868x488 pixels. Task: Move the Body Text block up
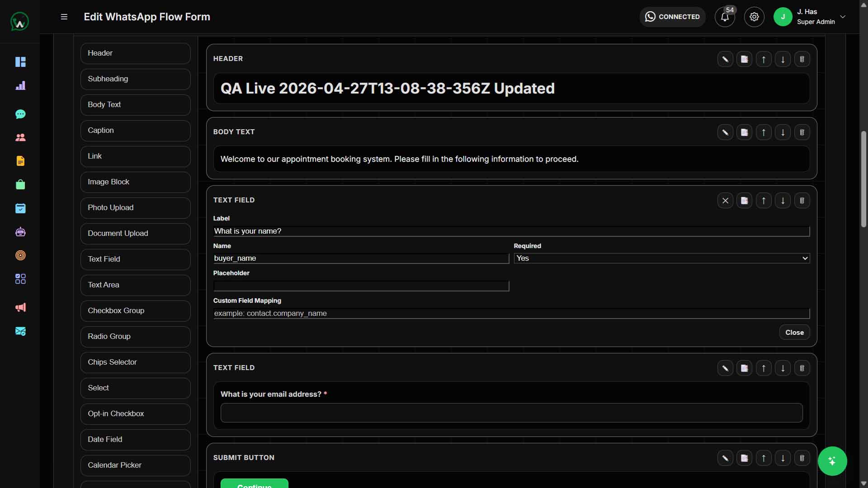click(x=764, y=132)
